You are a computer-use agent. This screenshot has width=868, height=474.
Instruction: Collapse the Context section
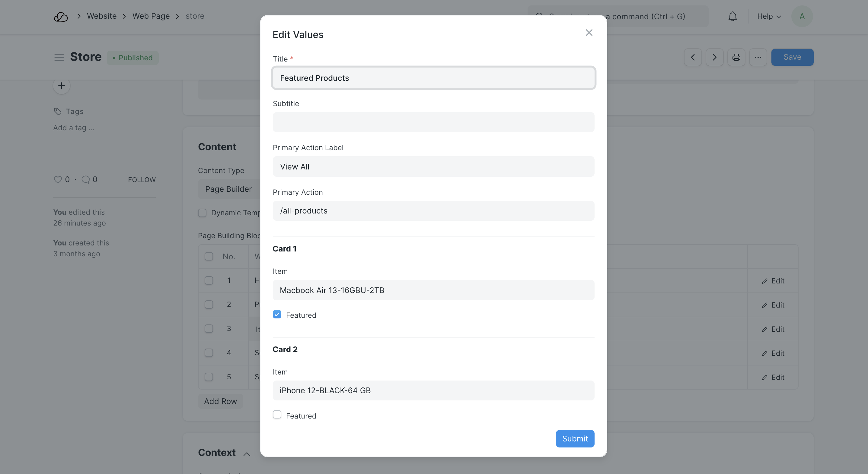pyautogui.click(x=247, y=454)
